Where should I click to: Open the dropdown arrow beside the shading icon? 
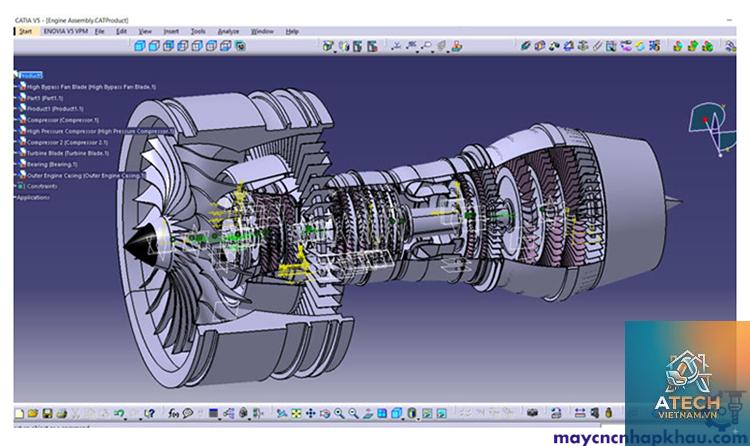tap(418, 419)
